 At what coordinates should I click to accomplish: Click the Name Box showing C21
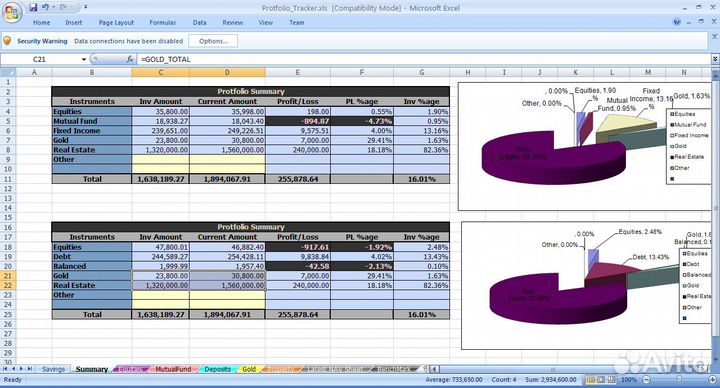click(39, 59)
